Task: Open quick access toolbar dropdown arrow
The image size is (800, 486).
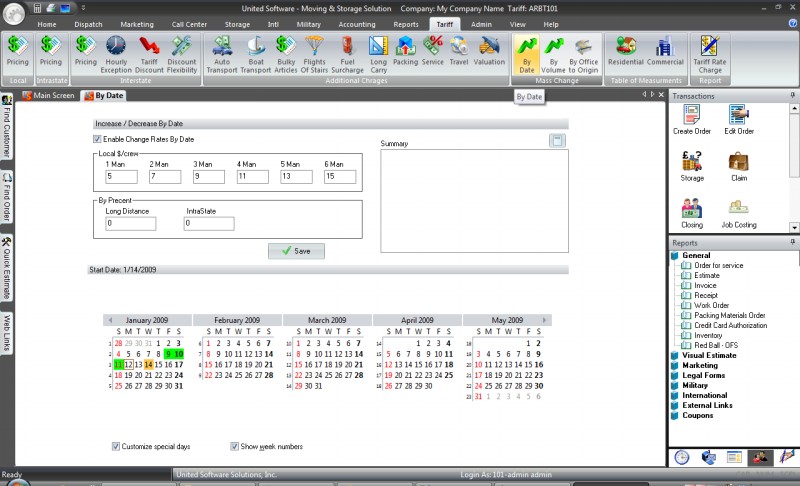Action: [x=83, y=8]
